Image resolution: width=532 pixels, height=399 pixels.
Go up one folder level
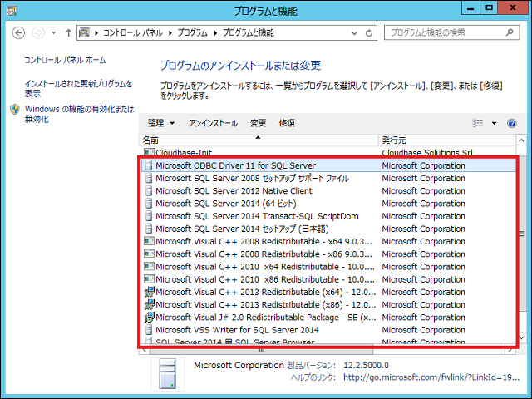pyautogui.click(x=68, y=33)
